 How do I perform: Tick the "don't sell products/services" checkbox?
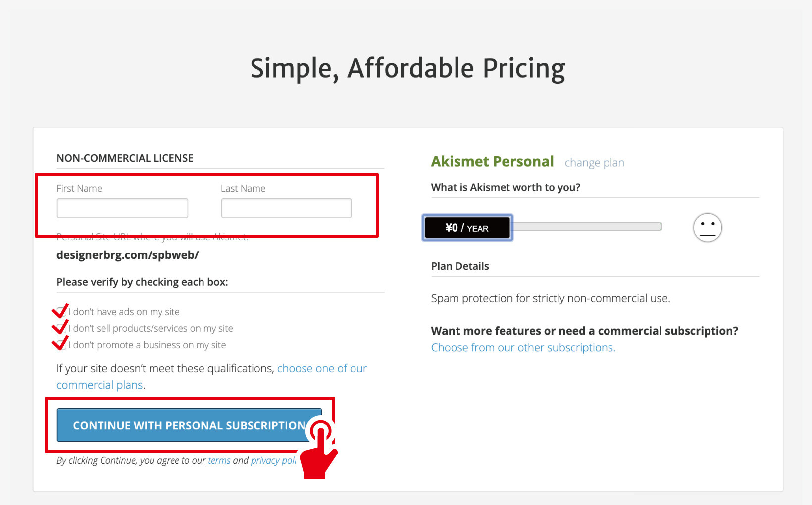(61, 328)
